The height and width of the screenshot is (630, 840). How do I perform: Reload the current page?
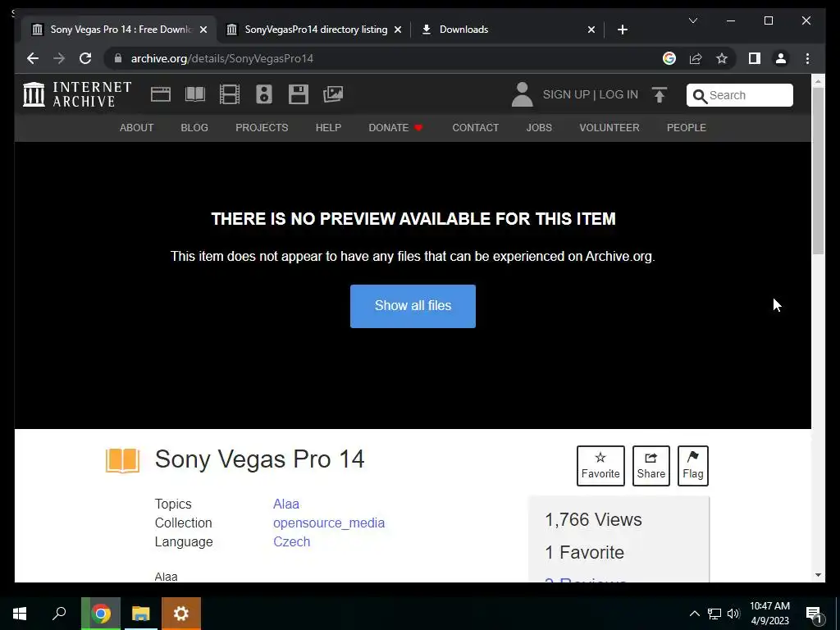85,58
